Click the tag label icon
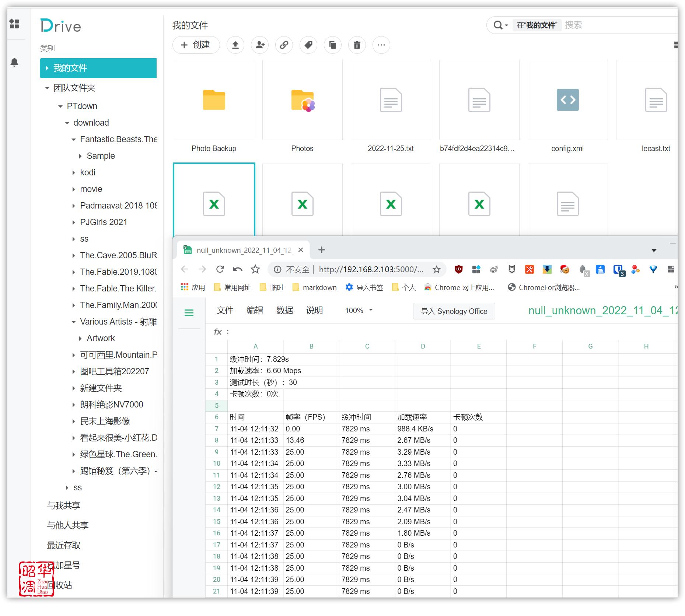The width and height of the screenshot is (685, 616). click(308, 45)
